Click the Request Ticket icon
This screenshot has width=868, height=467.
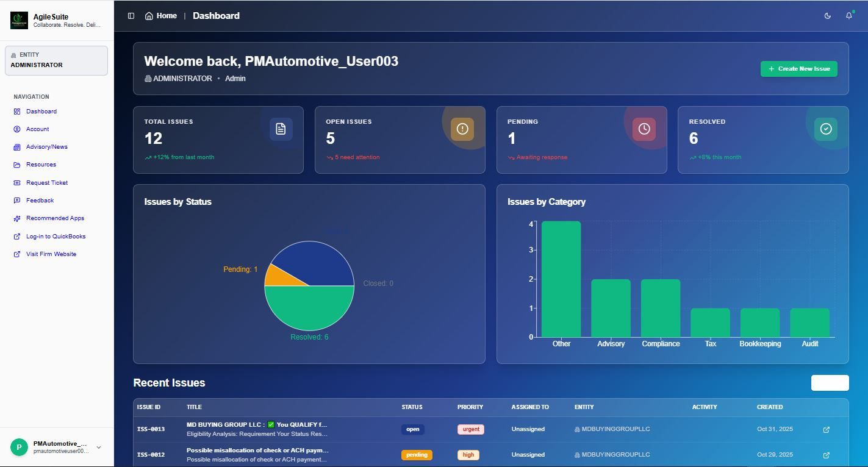tap(17, 183)
